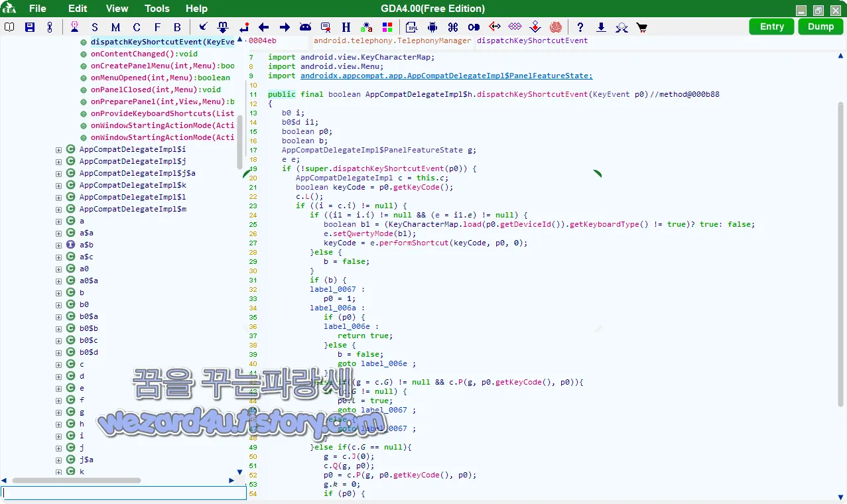Expand the a0 class node
847x504 pixels.
58,269
